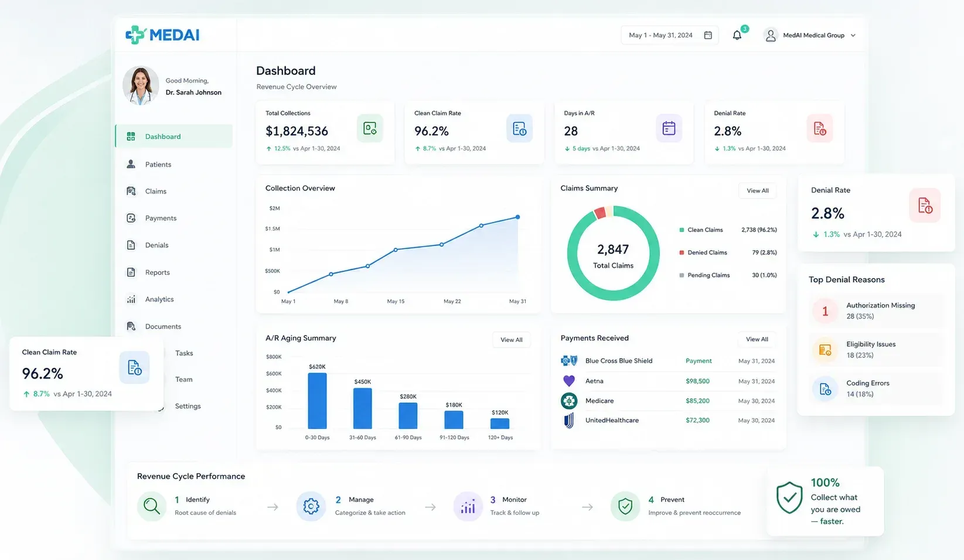Click the Total Collections card icon

click(x=370, y=128)
